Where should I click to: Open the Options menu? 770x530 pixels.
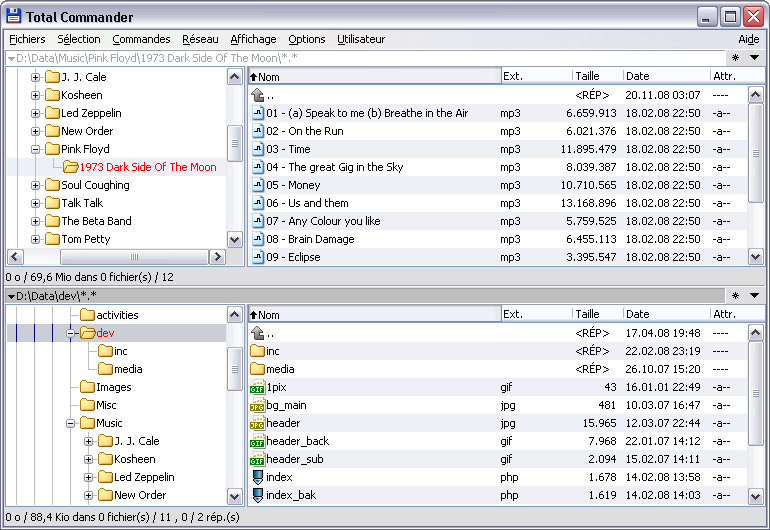pyautogui.click(x=307, y=39)
